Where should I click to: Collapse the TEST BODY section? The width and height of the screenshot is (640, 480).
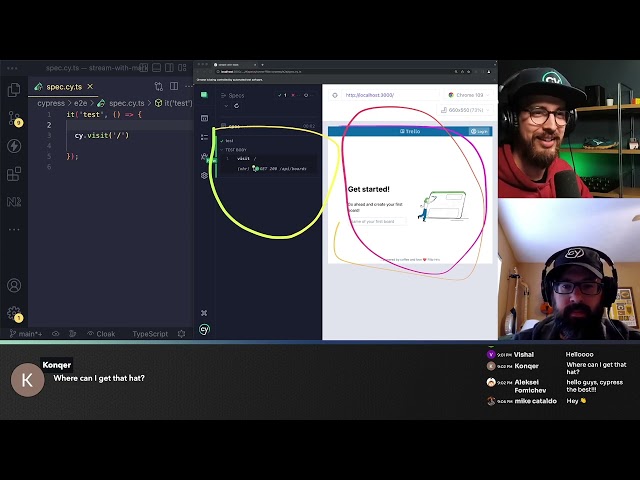(233, 150)
